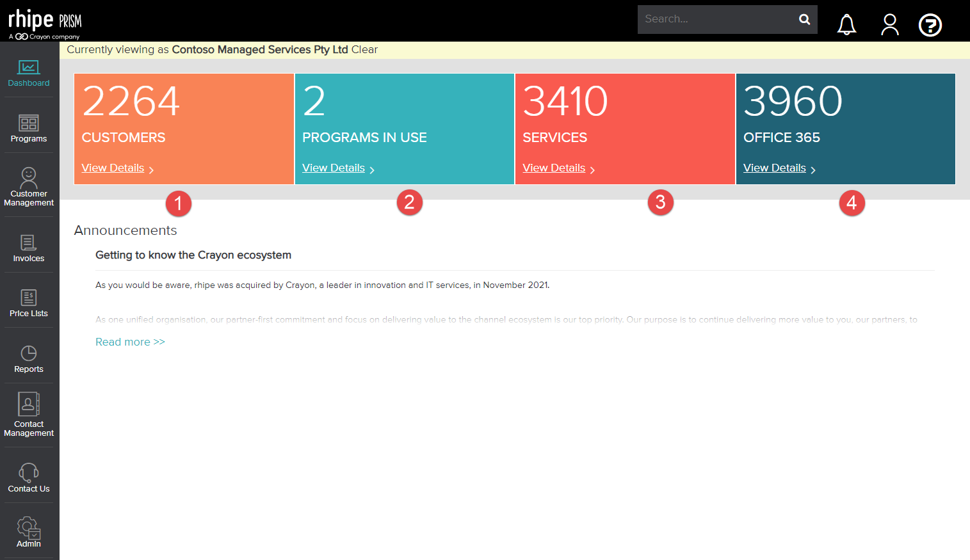Screen dimensions: 970x560
Task: Open Contact Us from the sidebar menu
Action: point(28,475)
